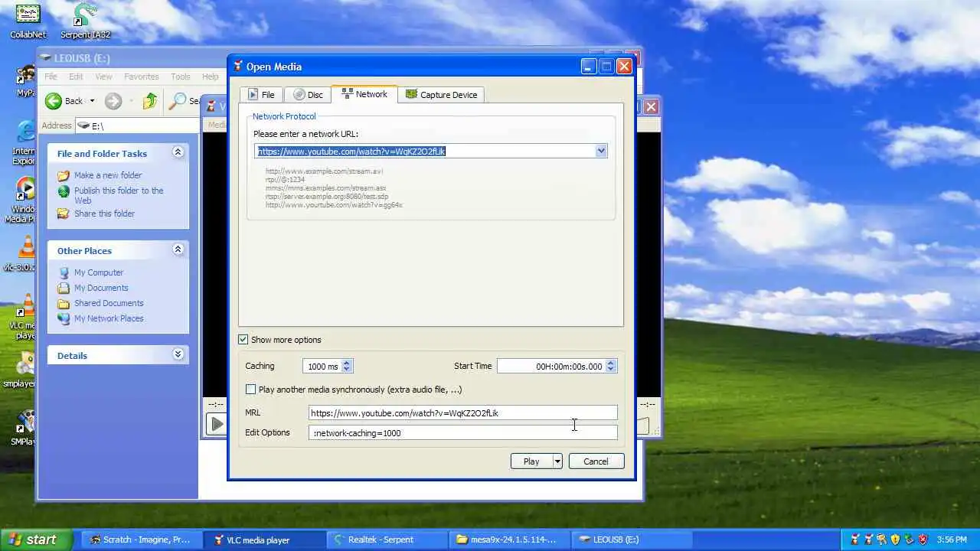Click the Search magnifier in Explorer toolbar
Viewport: 980px width, 551px height.
coord(178,101)
